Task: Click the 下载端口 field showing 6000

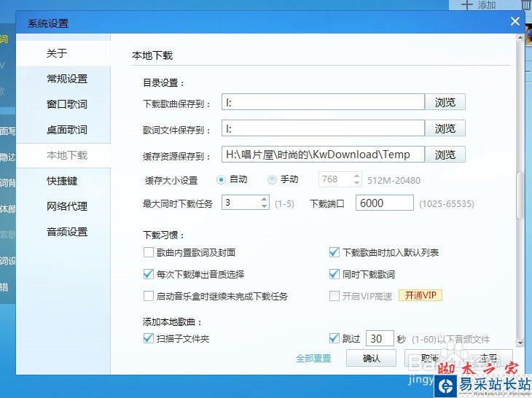Action: tap(384, 203)
